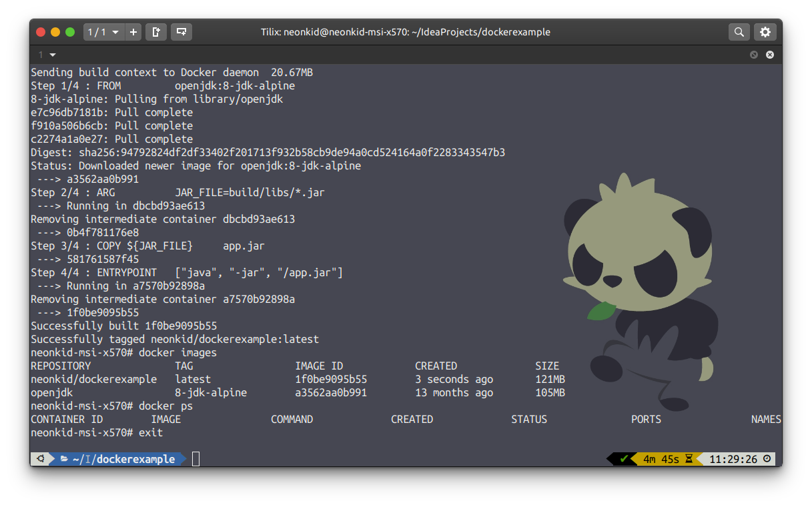Click the 'neonkid-msi-x570# exit' line
The width and height of the screenshot is (812, 507).
(x=97, y=433)
